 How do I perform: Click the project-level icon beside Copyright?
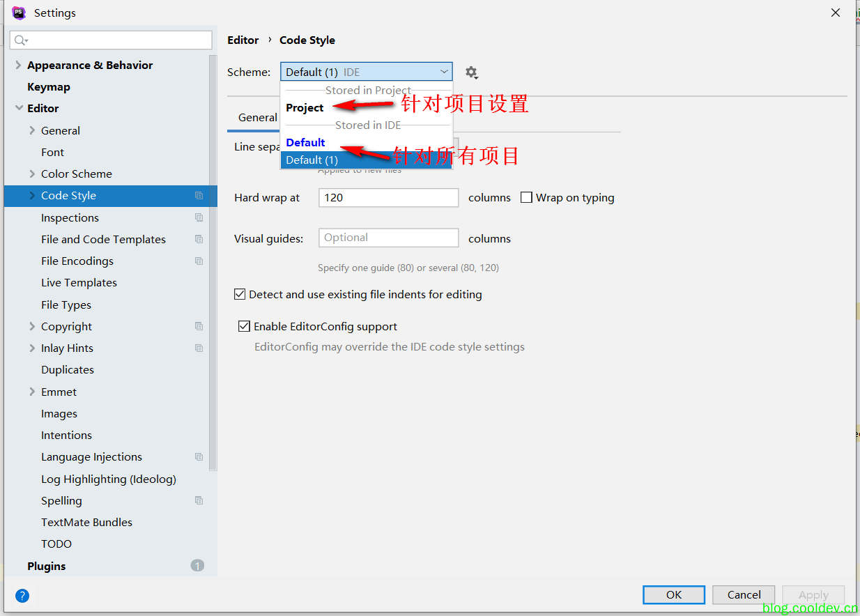point(199,326)
